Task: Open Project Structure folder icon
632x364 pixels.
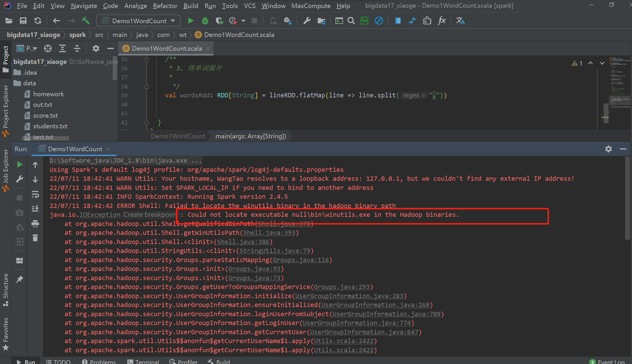Action: click(x=321, y=21)
